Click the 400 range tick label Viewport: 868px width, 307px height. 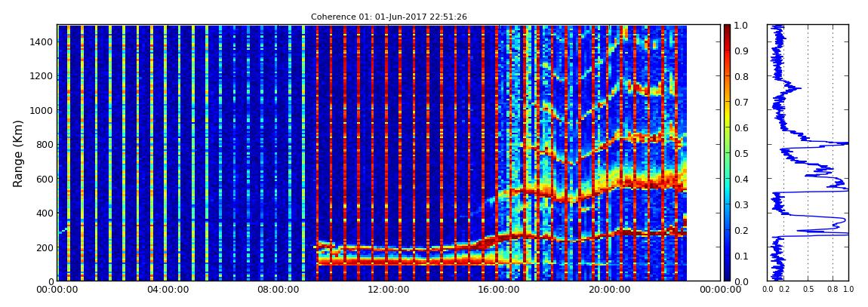click(x=44, y=213)
